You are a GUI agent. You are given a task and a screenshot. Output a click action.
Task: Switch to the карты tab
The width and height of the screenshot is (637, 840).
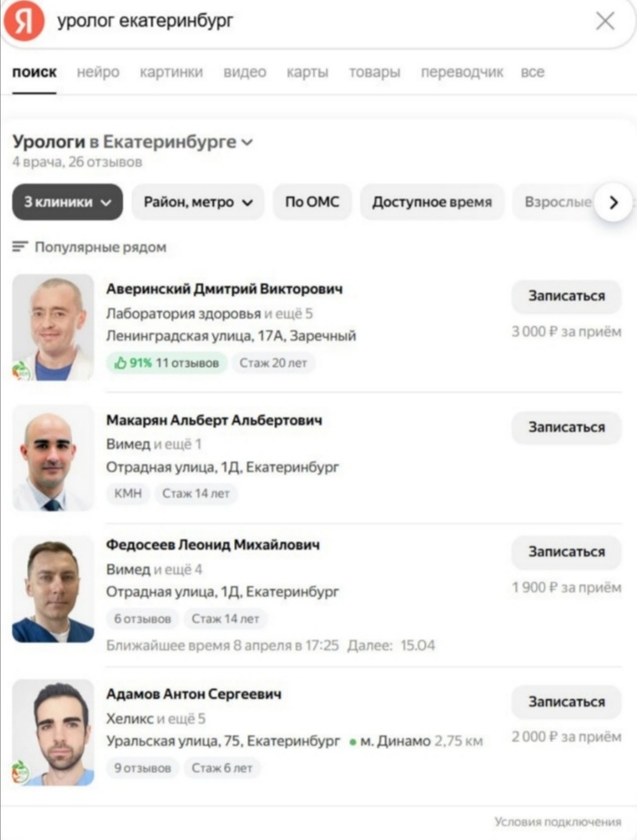click(x=308, y=72)
